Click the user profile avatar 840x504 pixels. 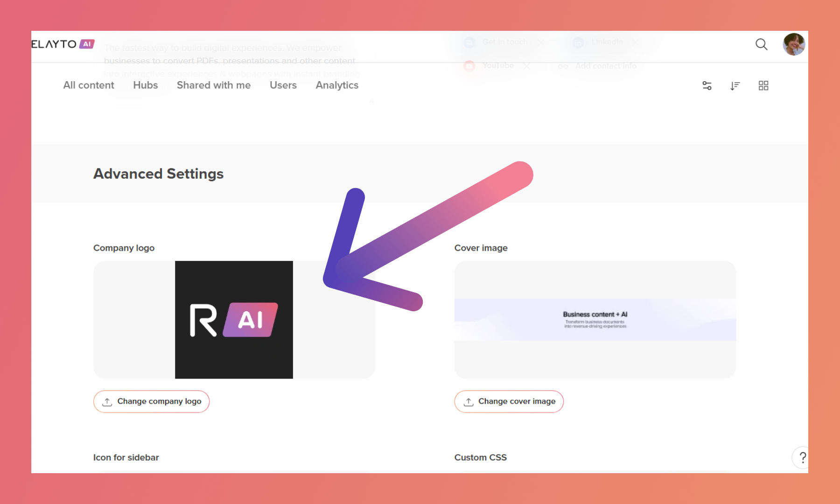793,44
